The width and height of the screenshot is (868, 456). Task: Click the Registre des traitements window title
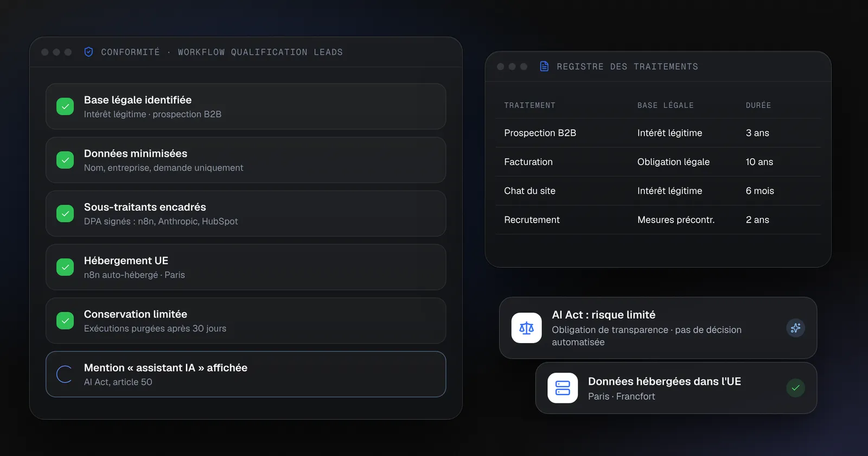628,67
